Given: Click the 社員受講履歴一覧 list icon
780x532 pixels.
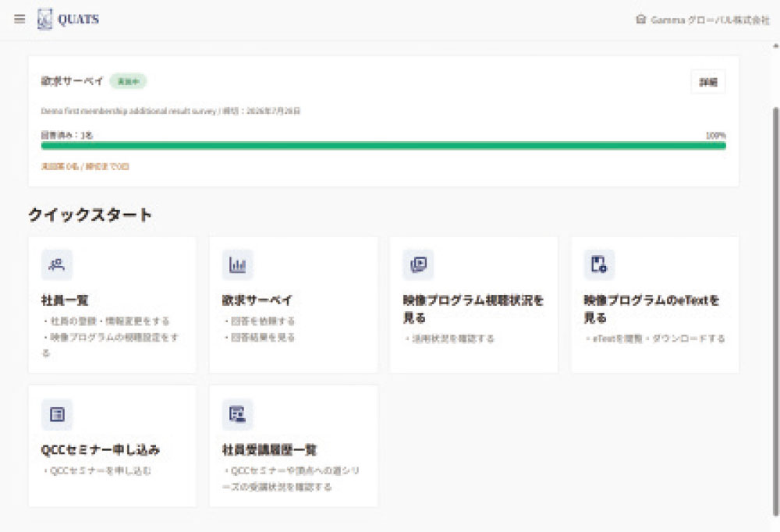Looking at the screenshot, I should [237, 414].
